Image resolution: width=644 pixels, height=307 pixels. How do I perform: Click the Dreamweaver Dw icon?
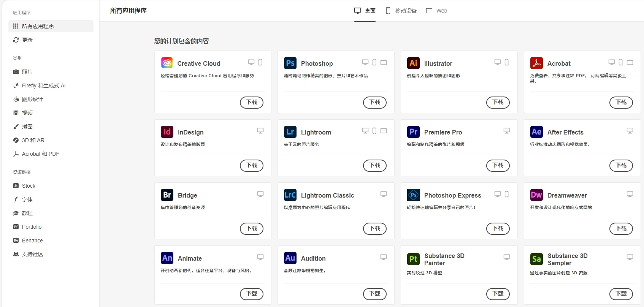click(536, 195)
